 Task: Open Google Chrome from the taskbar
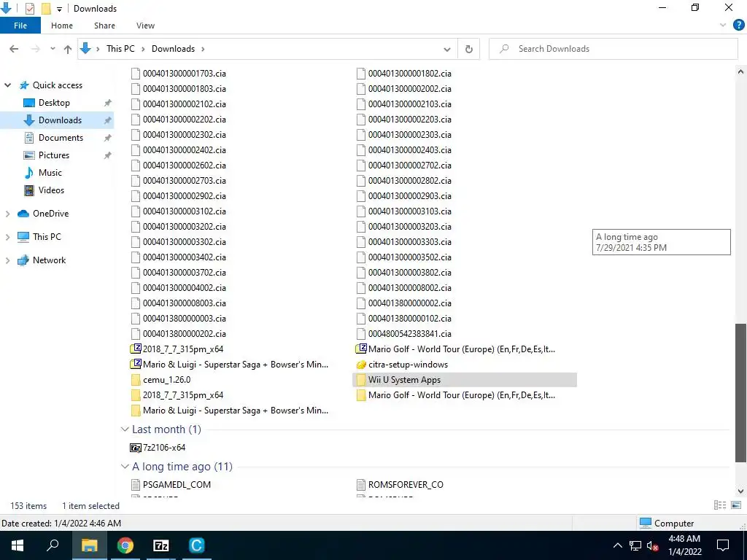(125, 545)
